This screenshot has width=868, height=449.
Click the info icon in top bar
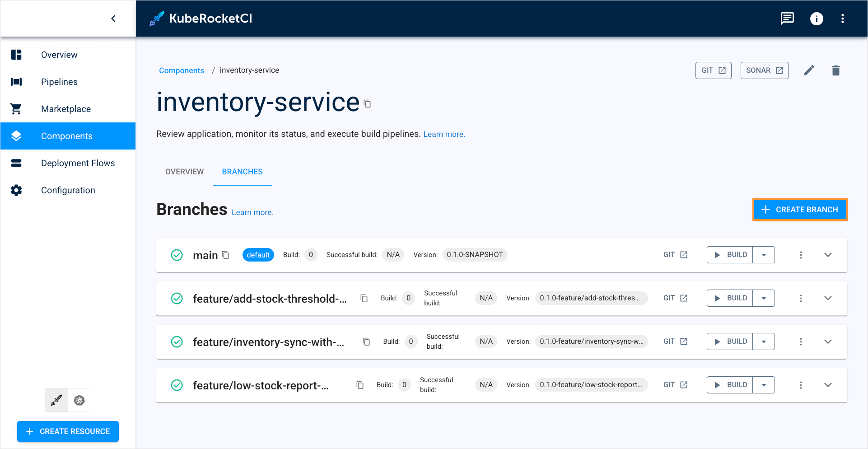(816, 19)
